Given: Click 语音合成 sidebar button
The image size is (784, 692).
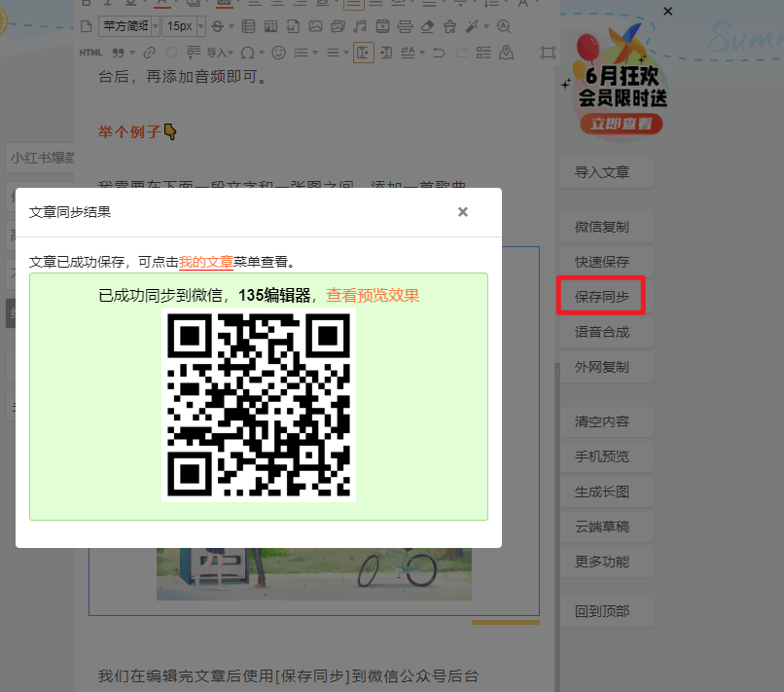Looking at the screenshot, I should (607, 332).
